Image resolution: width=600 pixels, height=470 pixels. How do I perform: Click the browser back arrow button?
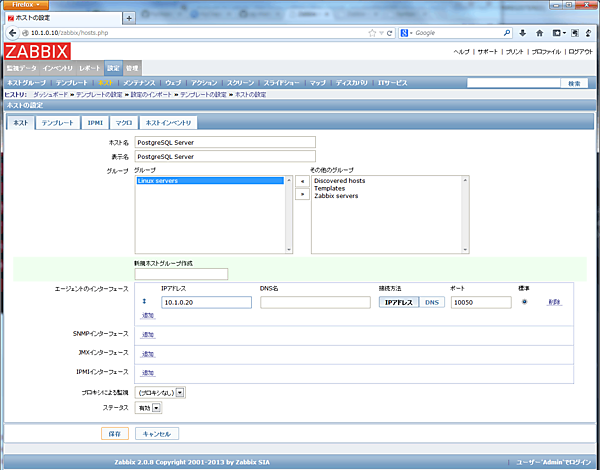point(11,33)
